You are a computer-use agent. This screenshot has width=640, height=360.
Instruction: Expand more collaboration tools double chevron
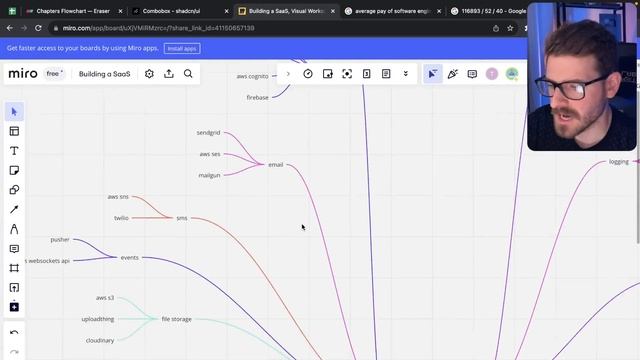pyautogui.click(x=406, y=74)
